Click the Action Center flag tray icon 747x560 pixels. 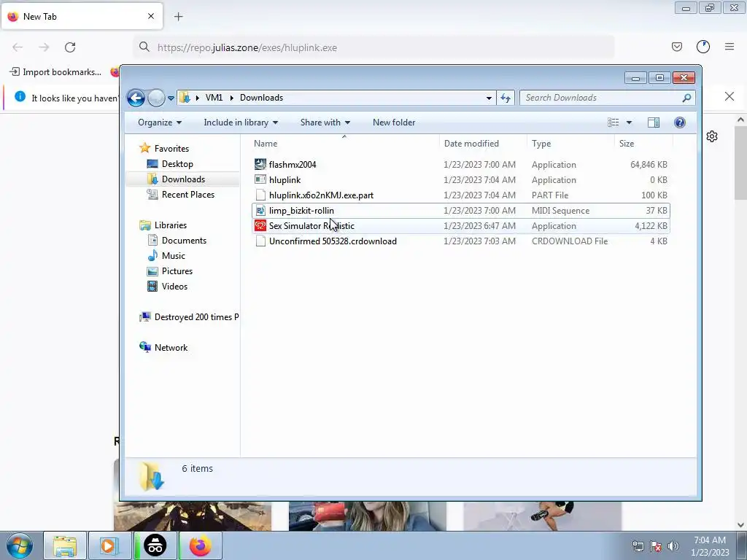tap(656, 546)
